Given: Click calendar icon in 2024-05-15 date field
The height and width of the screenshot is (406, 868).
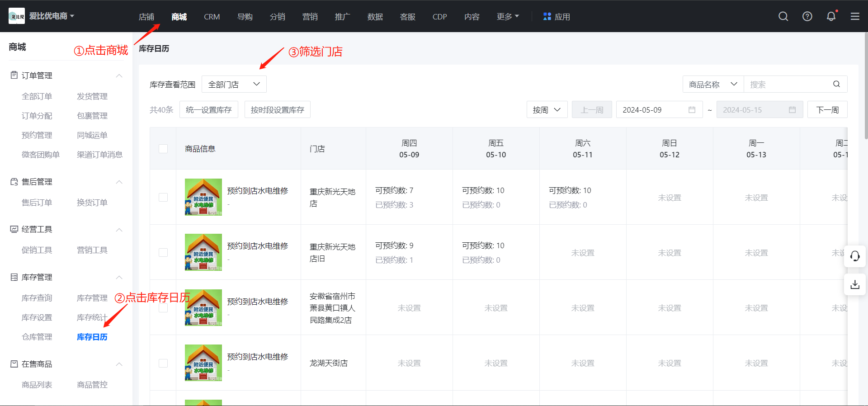Looking at the screenshot, I should (792, 110).
